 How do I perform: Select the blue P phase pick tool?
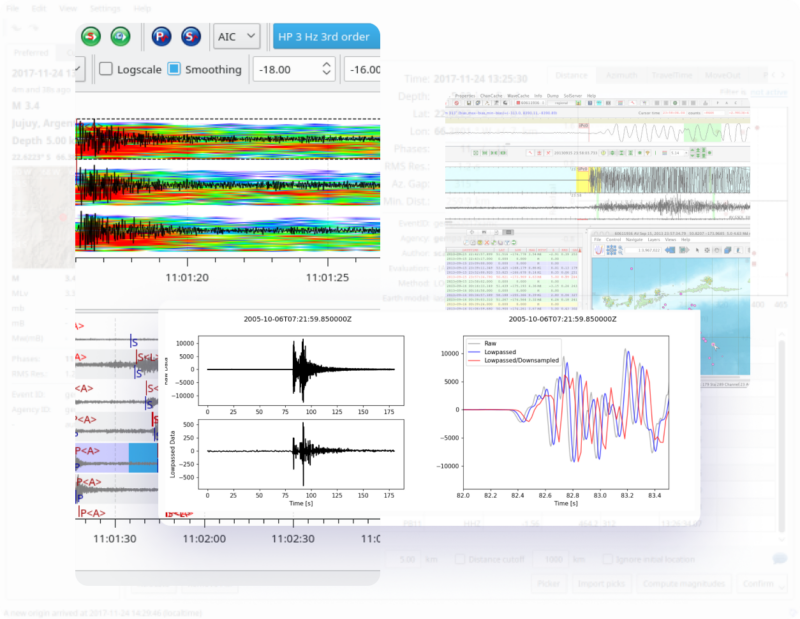click(161, 35)
